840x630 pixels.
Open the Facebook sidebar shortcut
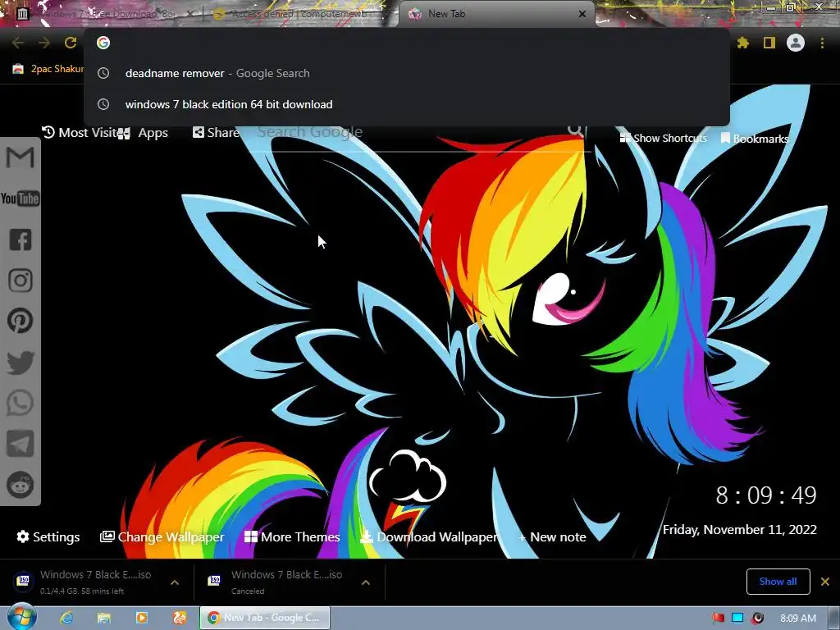pos(21,240)
